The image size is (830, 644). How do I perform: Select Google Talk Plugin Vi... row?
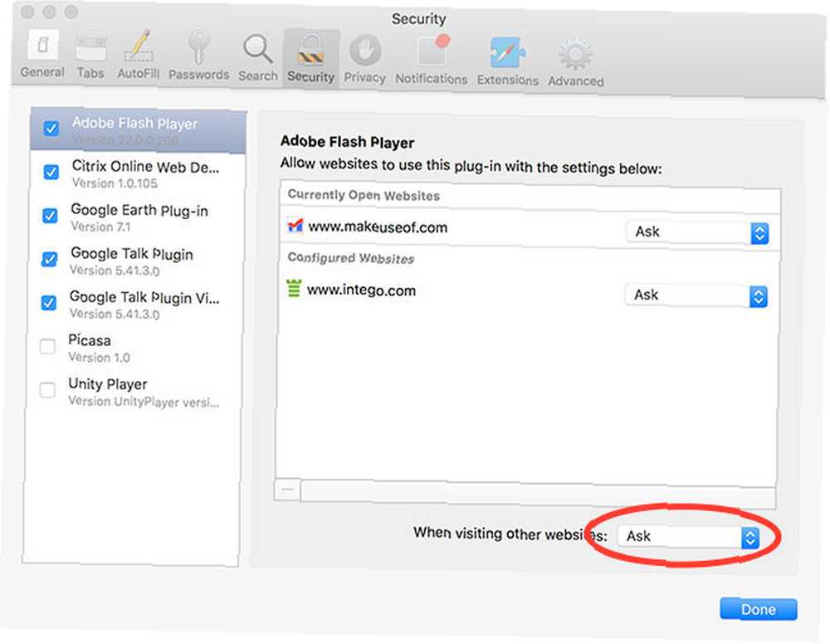click(135, 305)
